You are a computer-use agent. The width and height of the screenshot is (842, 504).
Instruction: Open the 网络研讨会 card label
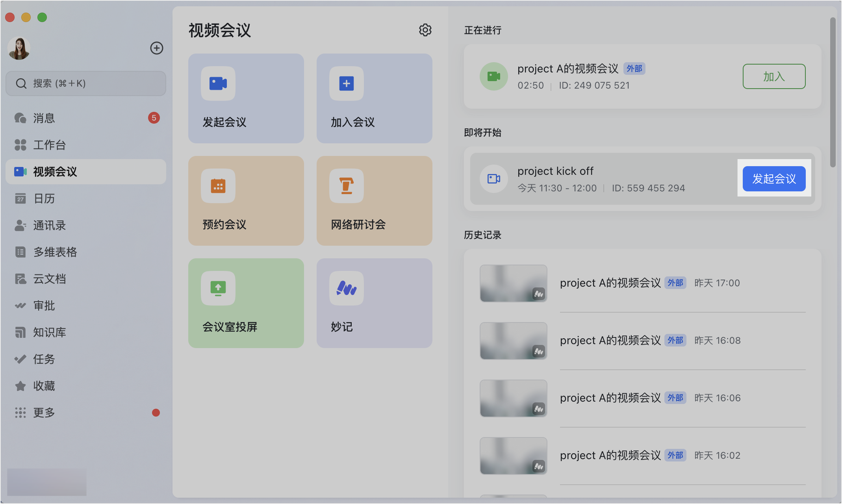(358, 224)
